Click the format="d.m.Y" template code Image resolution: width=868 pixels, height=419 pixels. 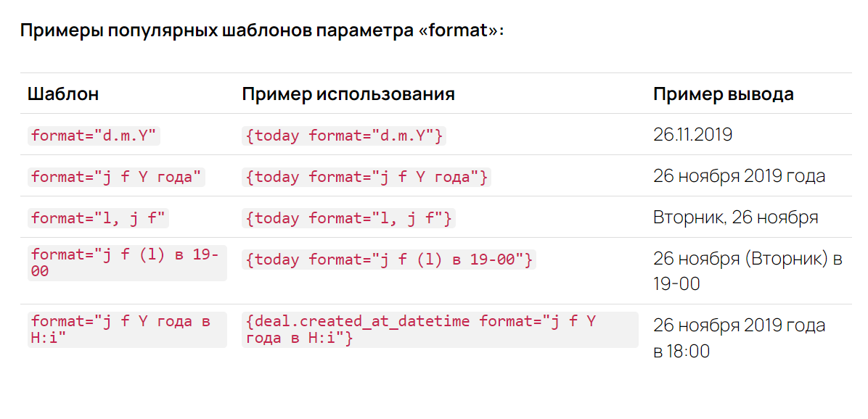(x=94, y=136)
